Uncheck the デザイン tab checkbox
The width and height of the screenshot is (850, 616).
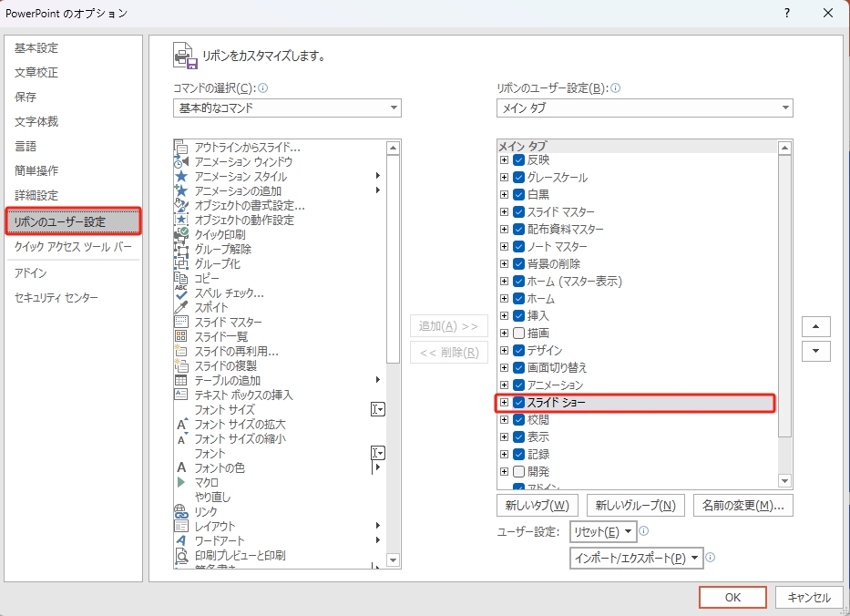coord(518,350)
